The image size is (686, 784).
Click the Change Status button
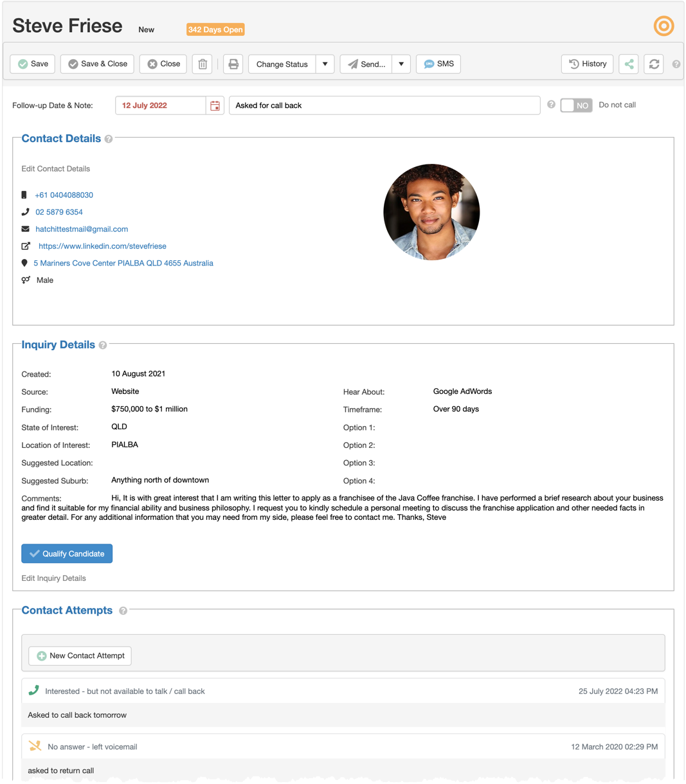[282, 64]
